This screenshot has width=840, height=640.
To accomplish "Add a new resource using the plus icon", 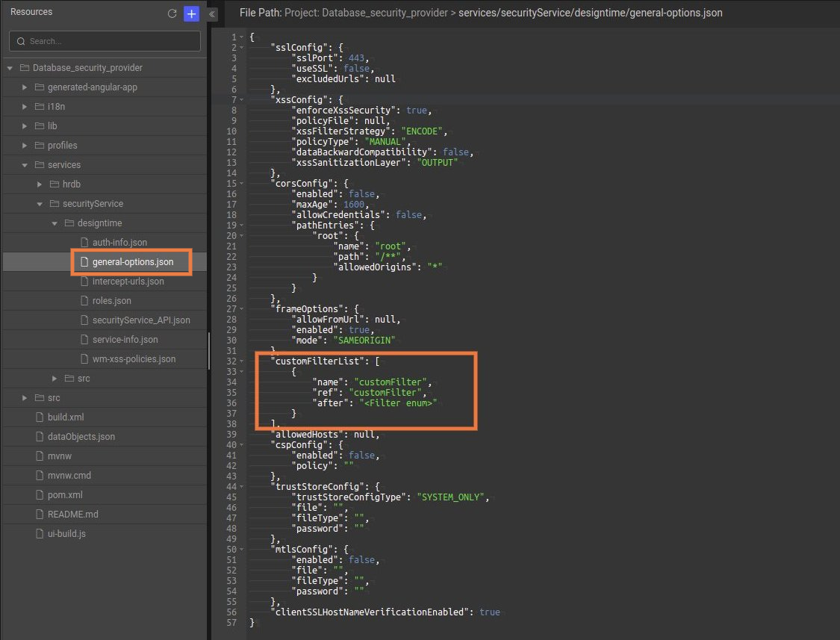I will pos(191,13).
